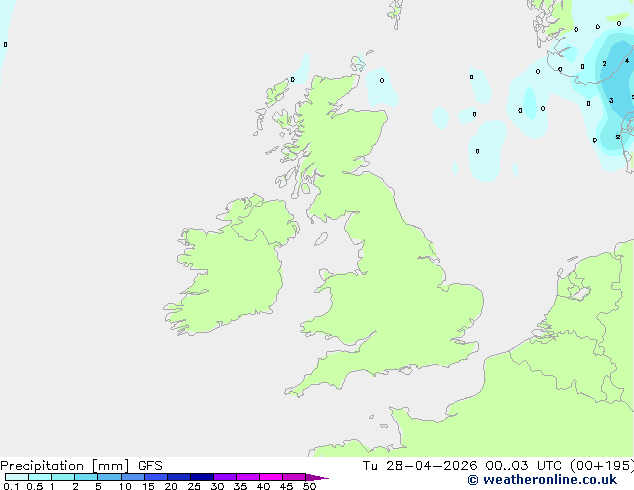Click the 25 to 30 mm legend swatch

tap(201, 477)
